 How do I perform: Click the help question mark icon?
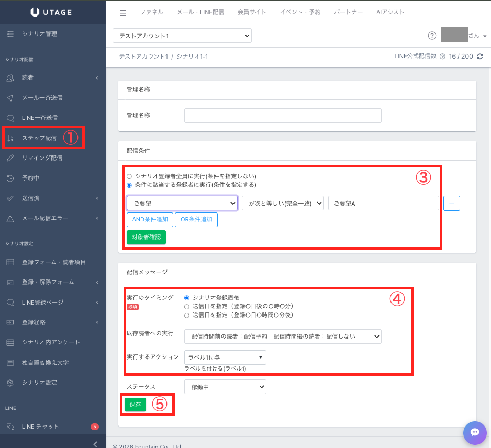(432, 36)
